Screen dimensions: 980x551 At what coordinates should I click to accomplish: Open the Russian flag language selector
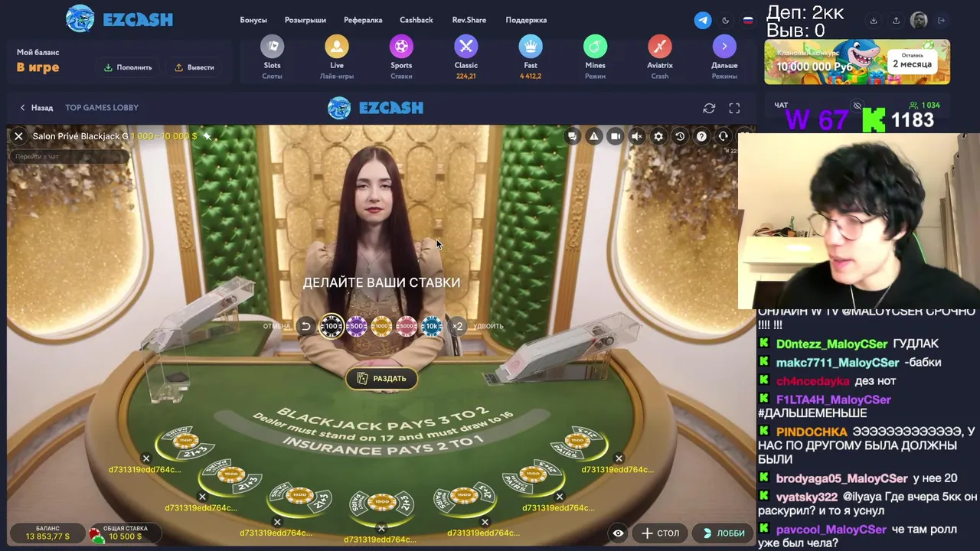pos(748,21)
